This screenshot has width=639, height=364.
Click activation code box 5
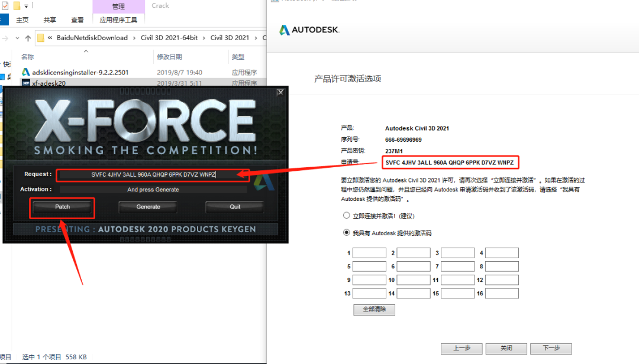(369, 266)
